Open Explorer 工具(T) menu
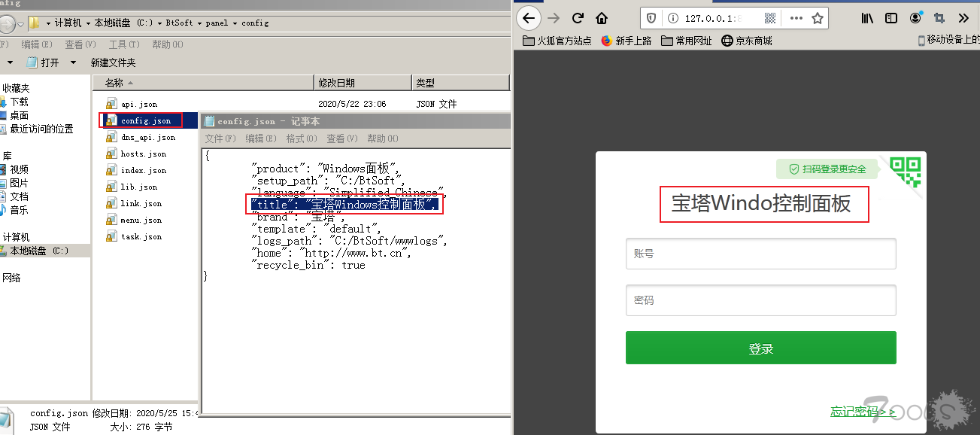 tap(124, 44)
